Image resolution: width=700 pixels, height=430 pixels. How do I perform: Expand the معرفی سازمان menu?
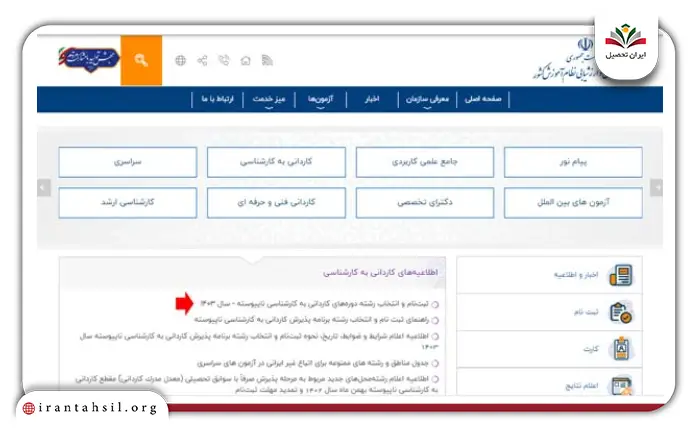coord(427,99)
